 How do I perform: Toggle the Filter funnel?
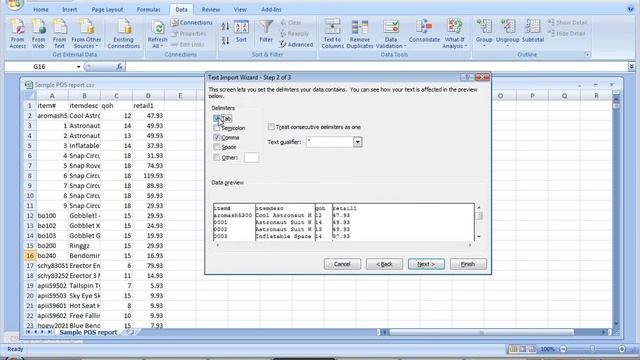point(266,31)
